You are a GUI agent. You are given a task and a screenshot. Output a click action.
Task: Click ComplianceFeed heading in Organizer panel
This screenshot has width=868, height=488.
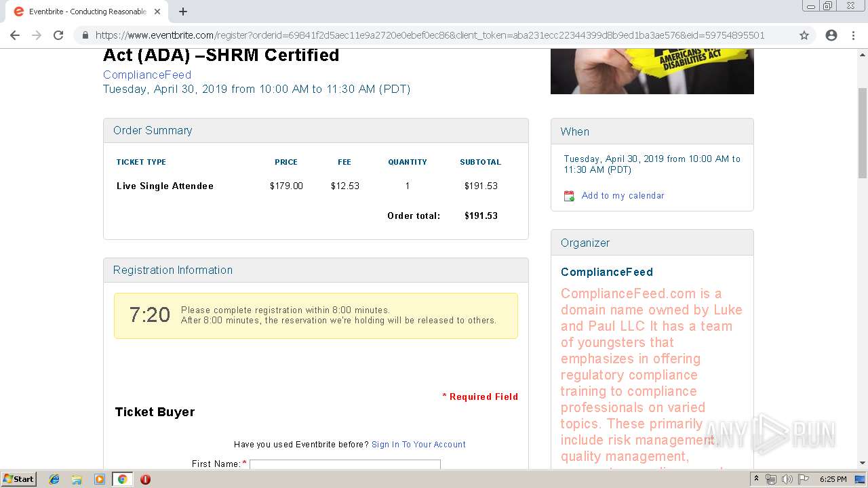pyautogui.click(x=607, y=272)
